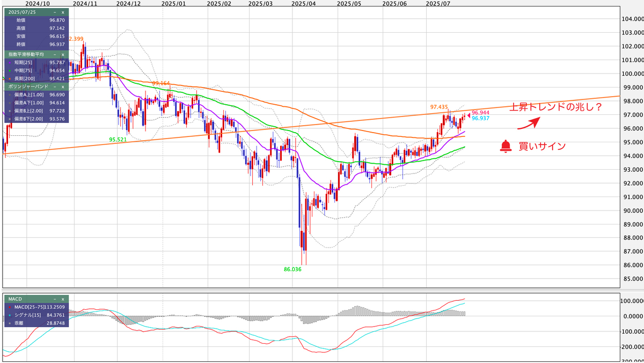Collapse the ボリンジャーバンド legend panel

54,86
